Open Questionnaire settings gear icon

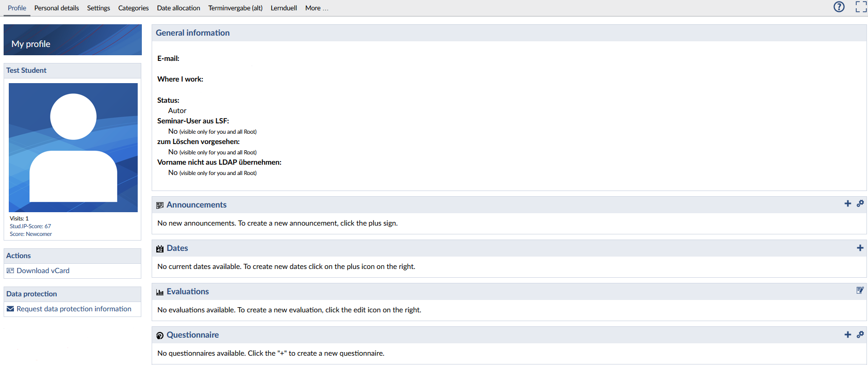click(860, 335)
